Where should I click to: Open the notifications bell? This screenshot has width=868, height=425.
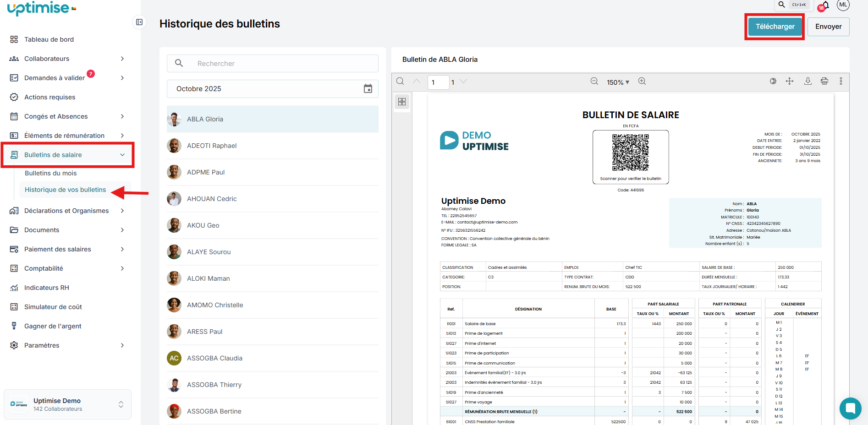(825, 5)
